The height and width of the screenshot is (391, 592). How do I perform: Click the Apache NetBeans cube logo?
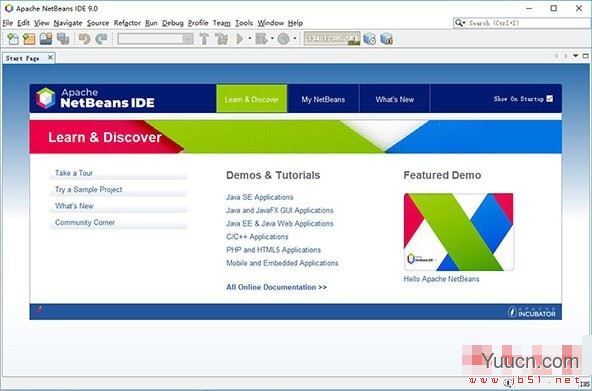pyautogui.click(x=46, y=98)
